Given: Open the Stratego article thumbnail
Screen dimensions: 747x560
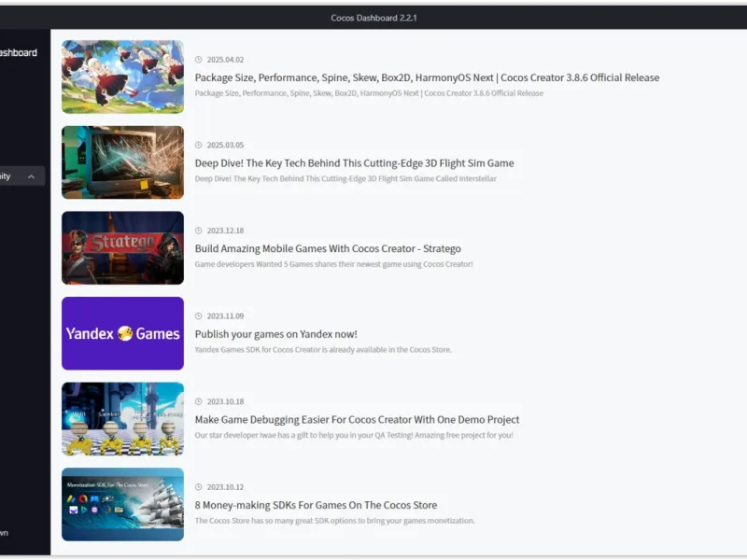Looking at the screenshot, I should coord(122,247).
